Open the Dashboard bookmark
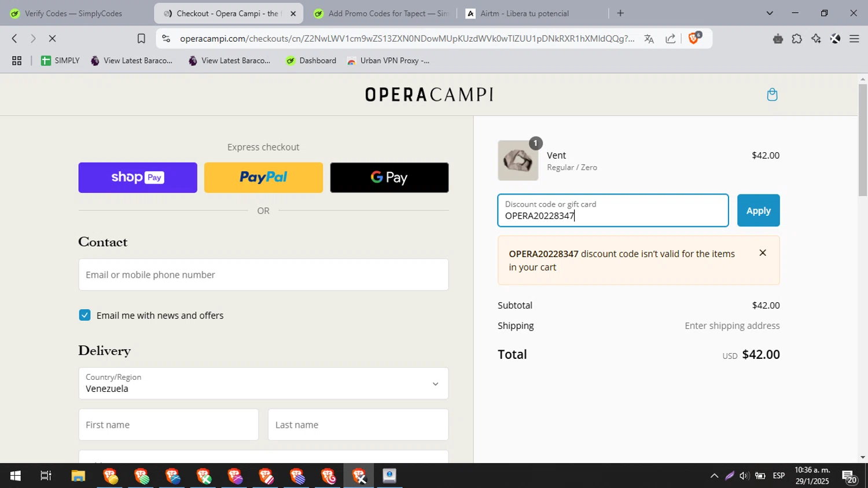This screenshot has height=488, width=868. 311,61
